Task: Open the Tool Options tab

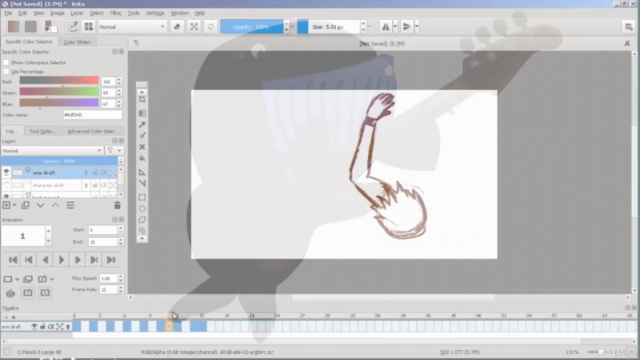Action: tap(41, 131)
